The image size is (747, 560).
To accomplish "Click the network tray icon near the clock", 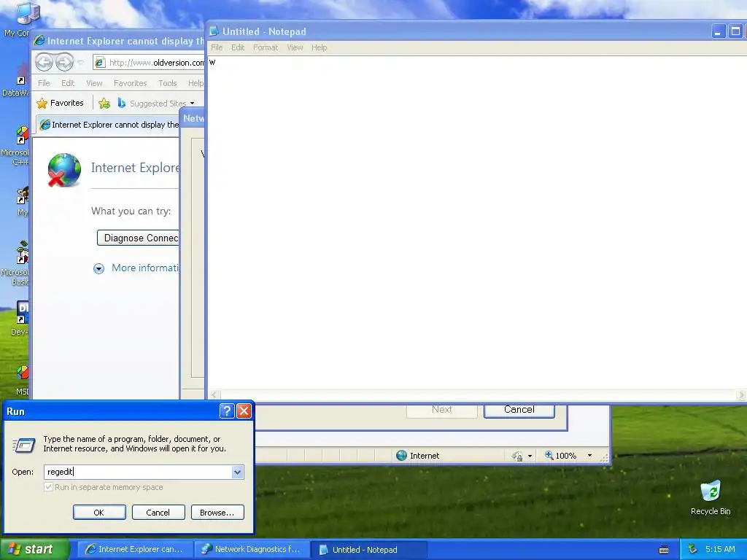I will click(x=693, y=549).
